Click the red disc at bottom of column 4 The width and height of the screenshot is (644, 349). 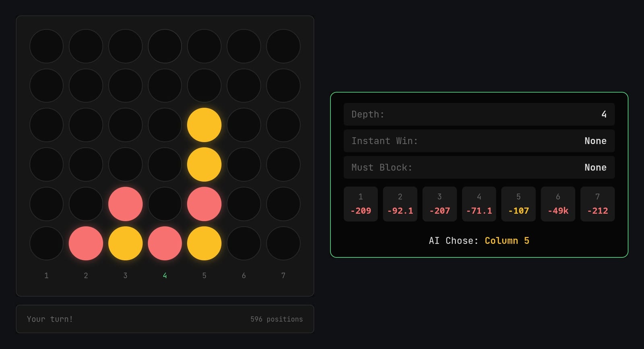tap(165, 243)
